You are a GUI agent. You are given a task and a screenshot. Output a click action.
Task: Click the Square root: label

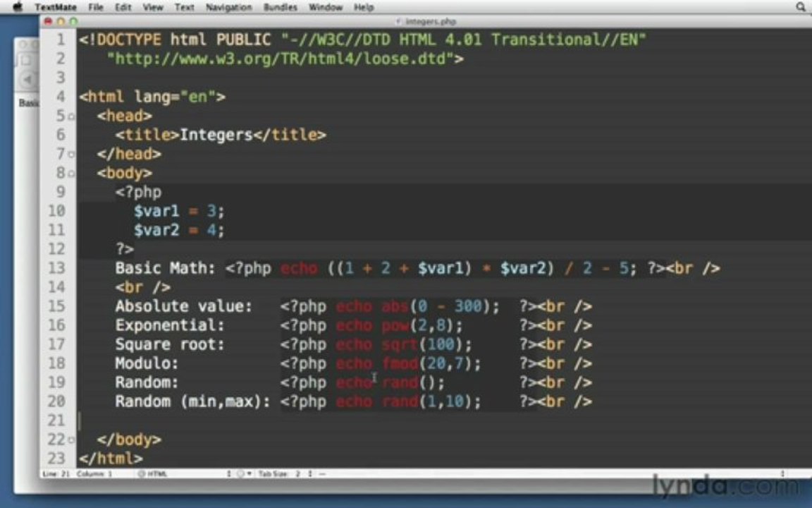pyautogui.click(x=170, y=345)
